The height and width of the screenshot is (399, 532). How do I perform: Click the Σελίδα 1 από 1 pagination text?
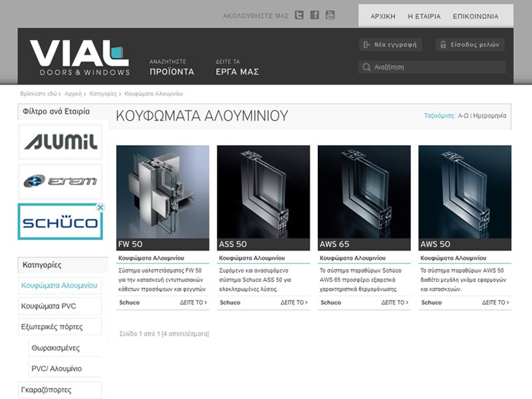pyautogui.click(x=164, y=334)
